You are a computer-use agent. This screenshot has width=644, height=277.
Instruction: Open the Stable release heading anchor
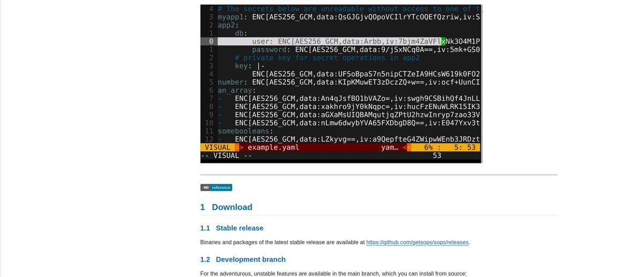(239, 228)
